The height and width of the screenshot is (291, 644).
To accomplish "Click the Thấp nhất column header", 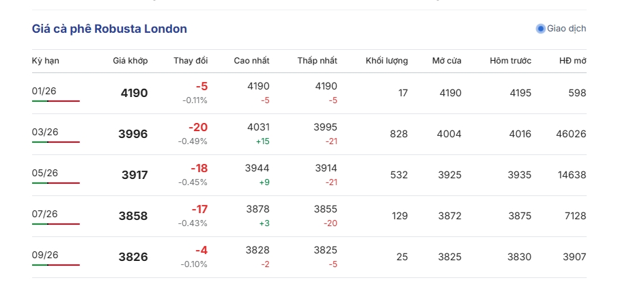I will [317, 61].
